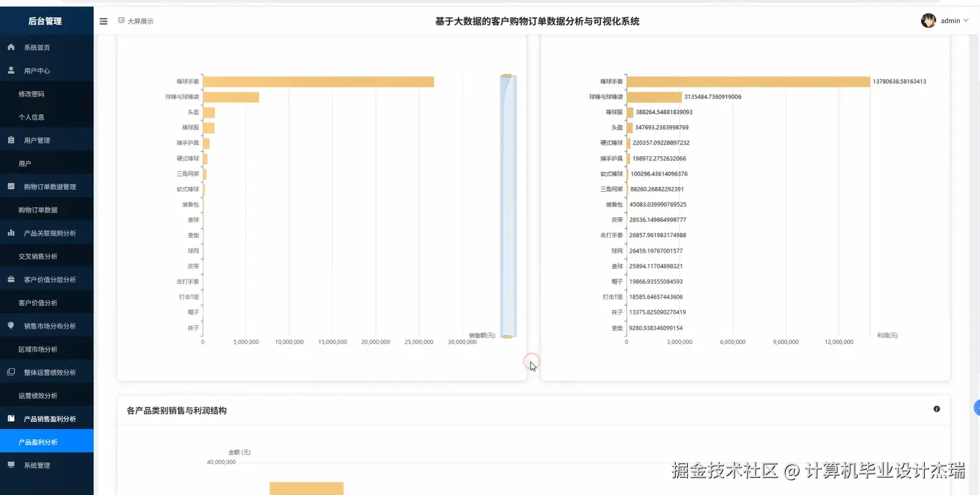This screenshot has width=980, height=495.
Task: Open the 用户 submenu item
Action: coord(47,163)
